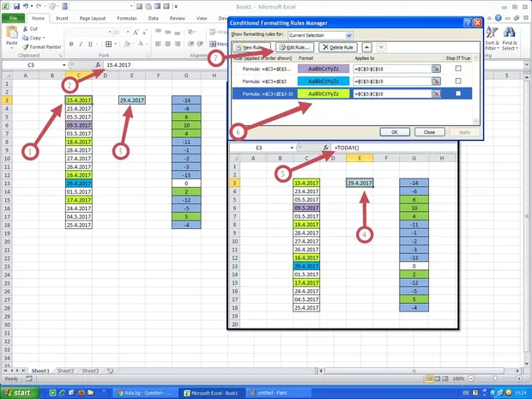This screenshot has width=532, height=399.
Task: Click the Paste icon in Clipboard group
Action: 12,33
